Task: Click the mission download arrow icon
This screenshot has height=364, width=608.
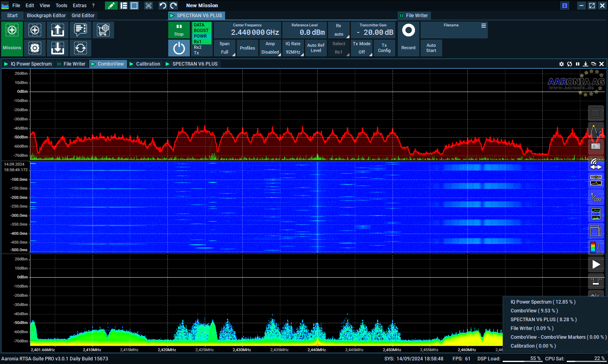Action: coord(58,48)
